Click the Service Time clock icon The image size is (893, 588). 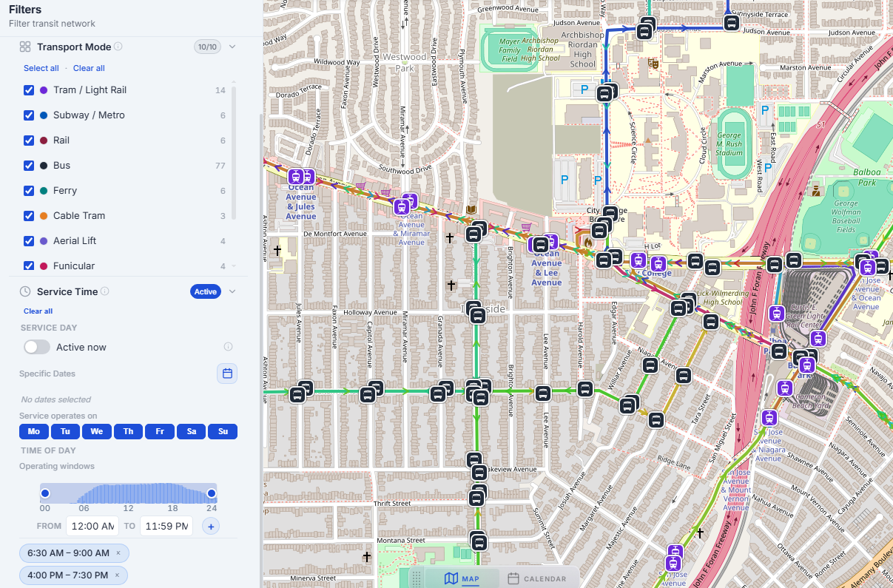25,291
